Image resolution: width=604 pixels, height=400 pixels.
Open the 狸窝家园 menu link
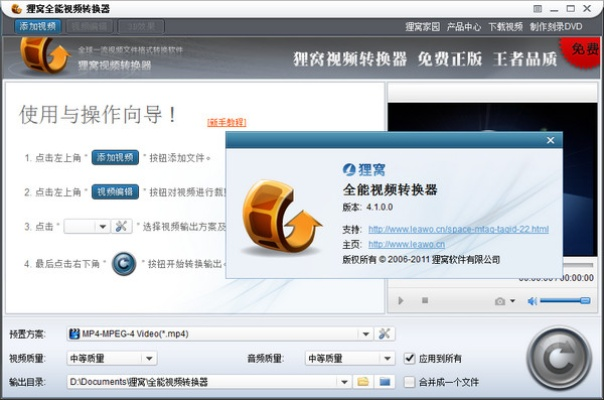click(x=422, y=27)
